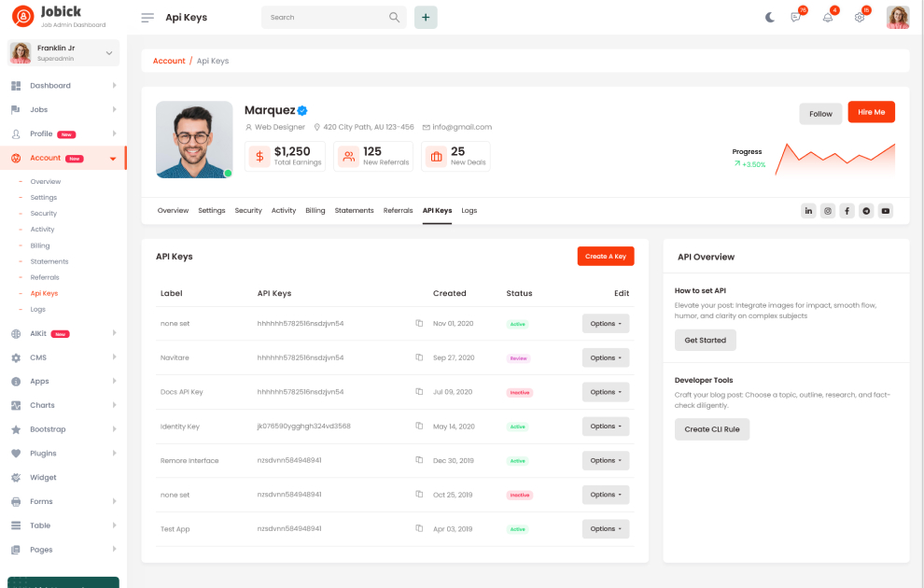Click the Telegram social icon
Viewport: 924px width, 588px height.
point(866,211)
